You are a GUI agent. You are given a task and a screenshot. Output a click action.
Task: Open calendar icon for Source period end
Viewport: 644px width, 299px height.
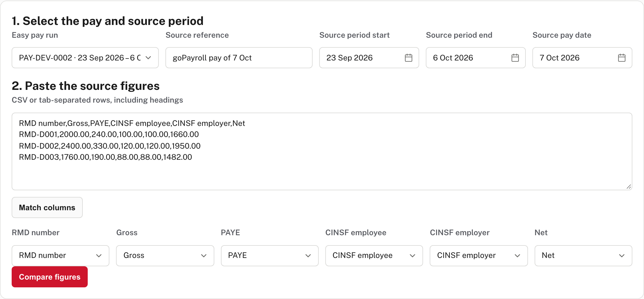(515, 58)
